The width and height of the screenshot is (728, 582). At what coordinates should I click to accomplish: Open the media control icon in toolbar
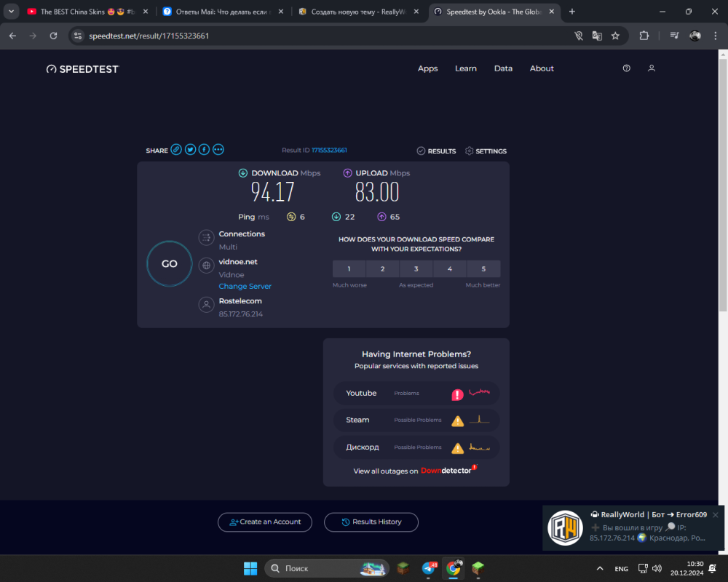click(x=675, y=36)
